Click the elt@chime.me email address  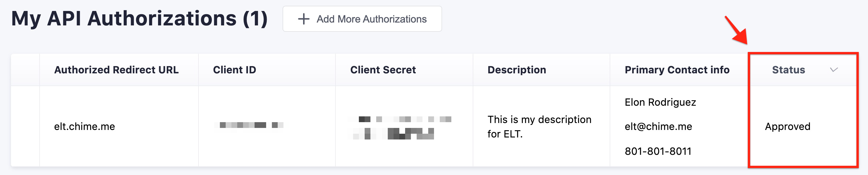(x=658, y=126)
